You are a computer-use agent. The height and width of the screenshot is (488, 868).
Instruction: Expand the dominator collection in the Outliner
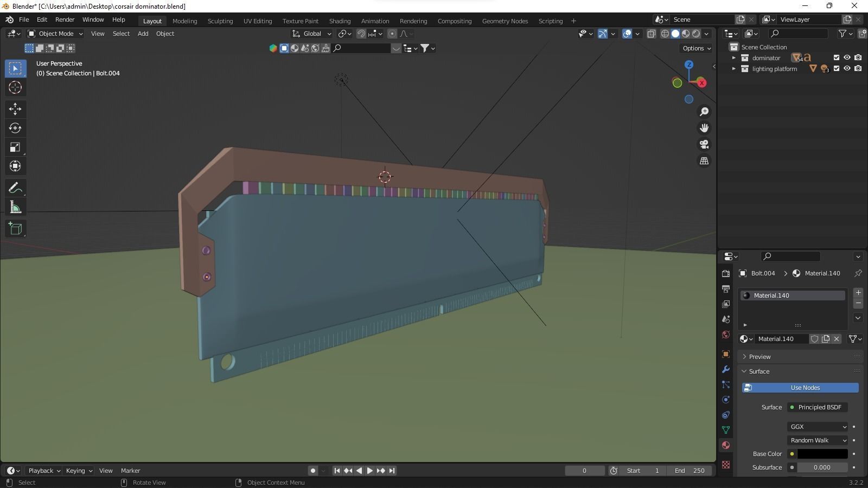tap(734, 57)
